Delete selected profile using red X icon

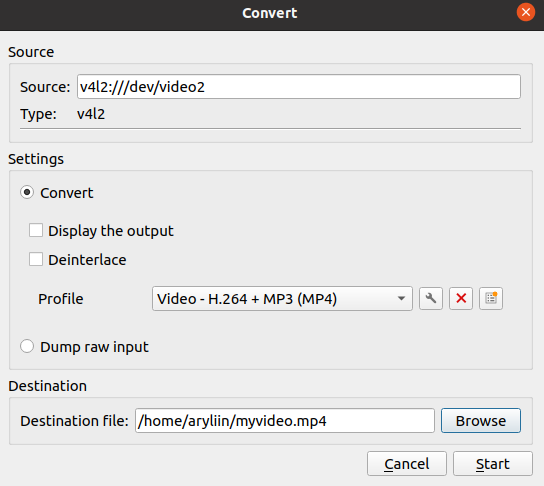[x=461, y=298]
